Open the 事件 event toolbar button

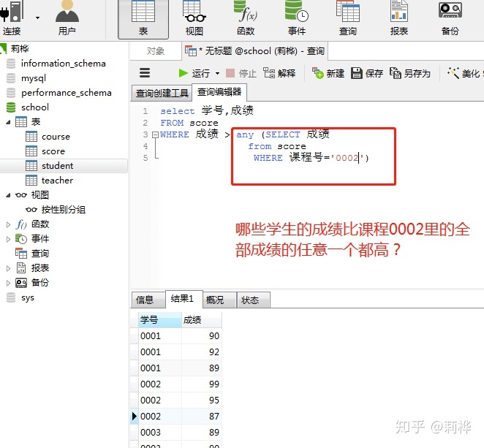click(x=297, y=18)
